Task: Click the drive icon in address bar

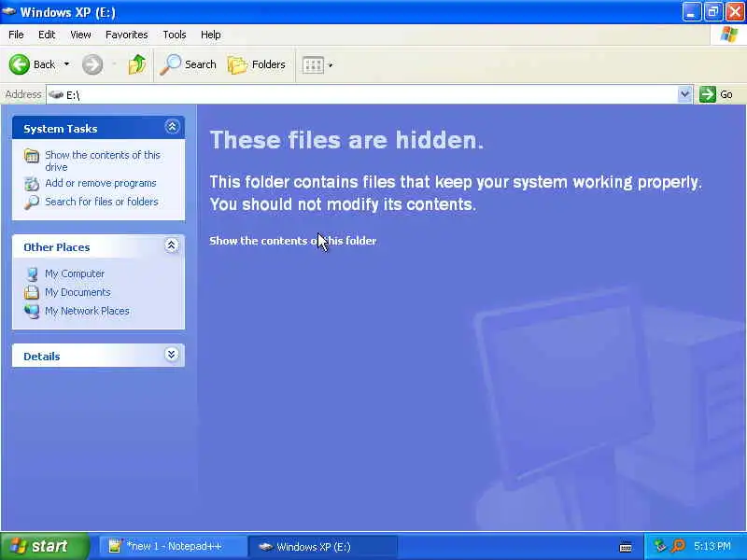Action: pos(56,95)
